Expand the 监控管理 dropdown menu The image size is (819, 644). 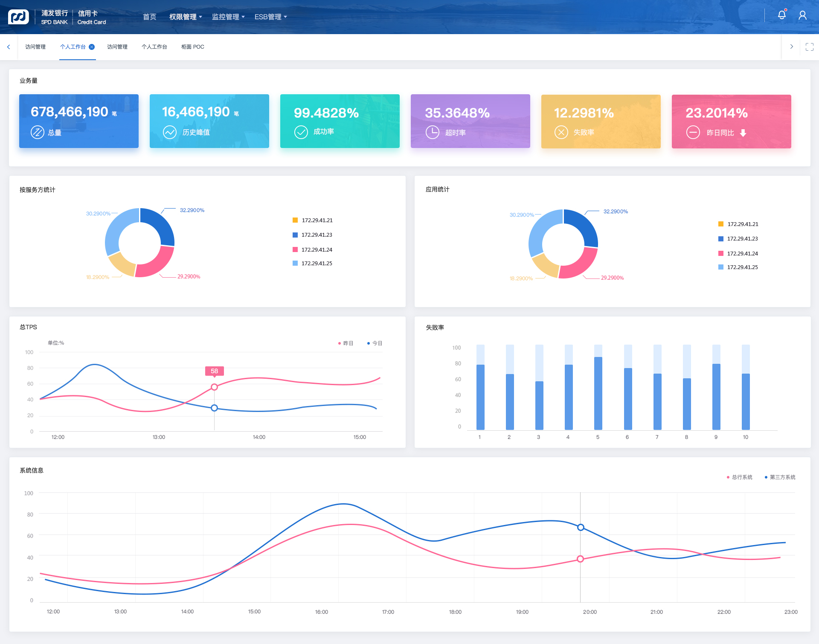point(228,17)
